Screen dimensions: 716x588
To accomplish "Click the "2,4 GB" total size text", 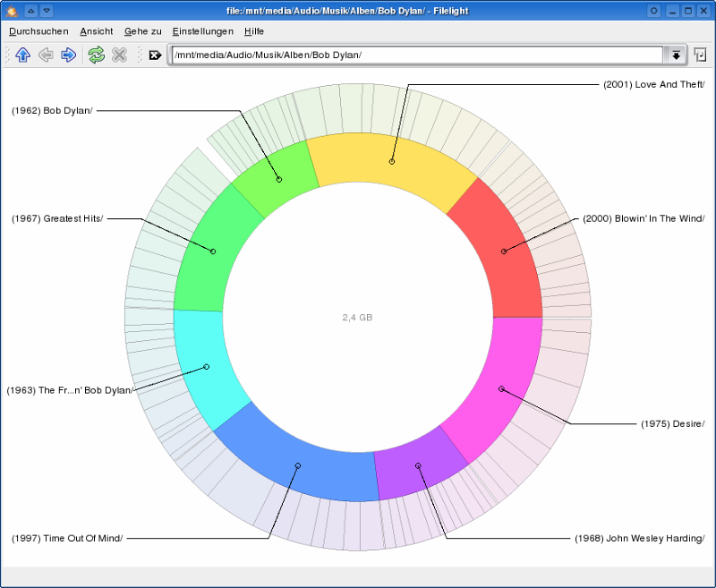I will pos(357,318).
